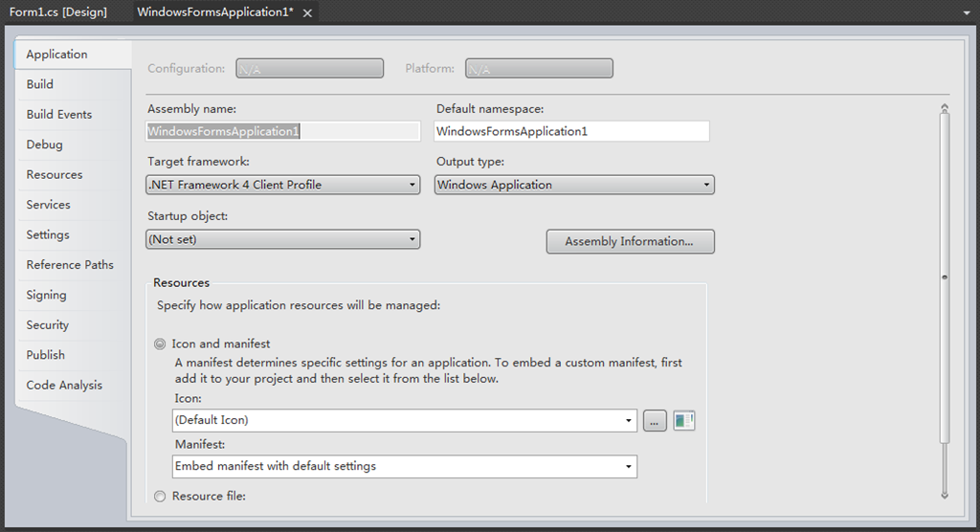Select the Resource file radio button
The height and width of the screenshot is (532, 980).
coord(160,496)
